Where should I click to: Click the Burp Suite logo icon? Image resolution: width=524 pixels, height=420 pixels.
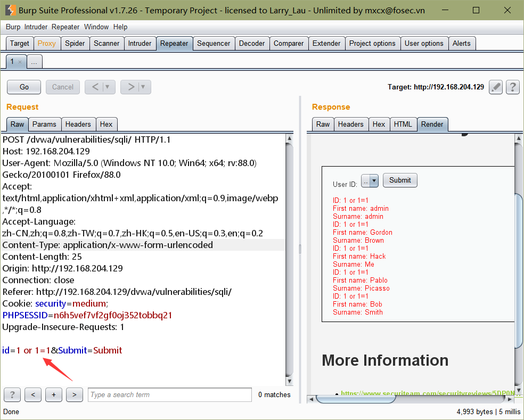(10, 10)
